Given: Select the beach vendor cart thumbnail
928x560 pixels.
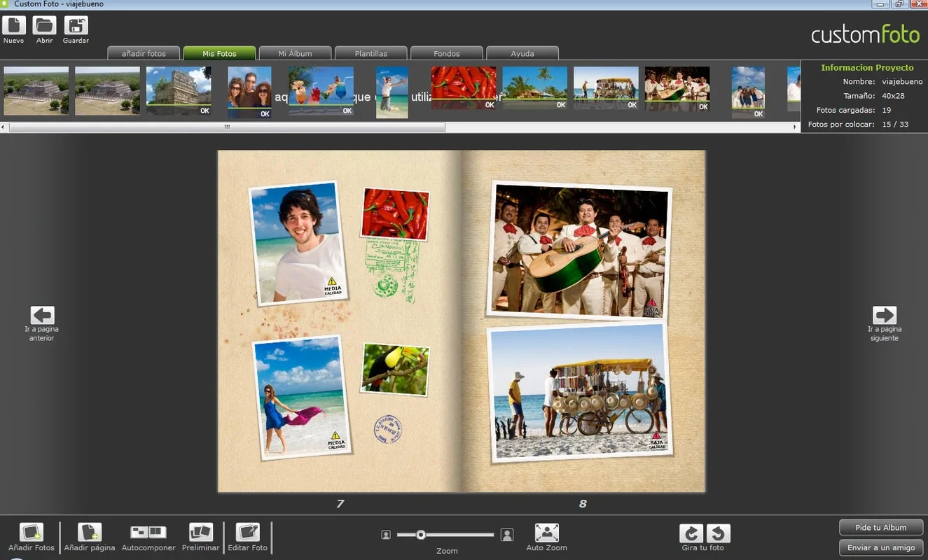Looking at the screenshot, I should click(606, 88).
